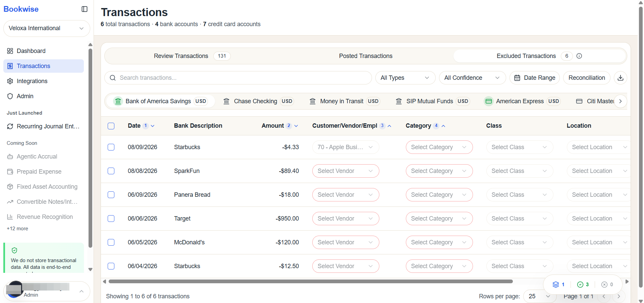Open the All Confidence filter dropdown

pos(472,78)
